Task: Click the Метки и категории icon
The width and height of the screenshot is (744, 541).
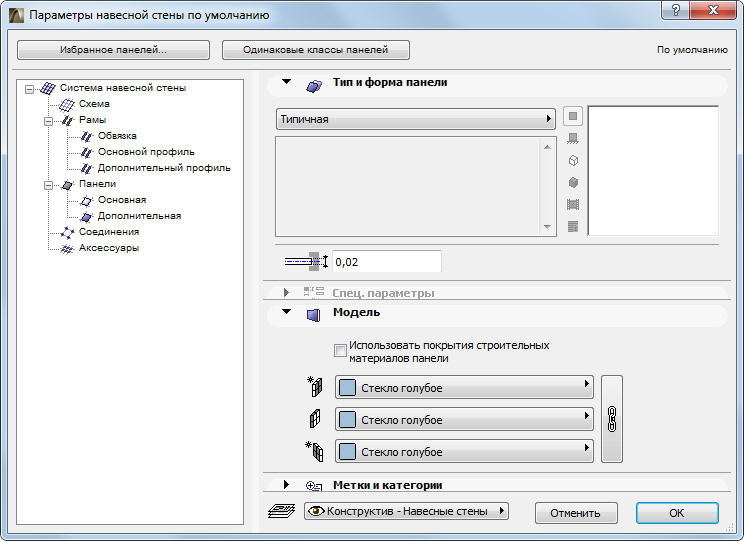Action: (314, 485)
